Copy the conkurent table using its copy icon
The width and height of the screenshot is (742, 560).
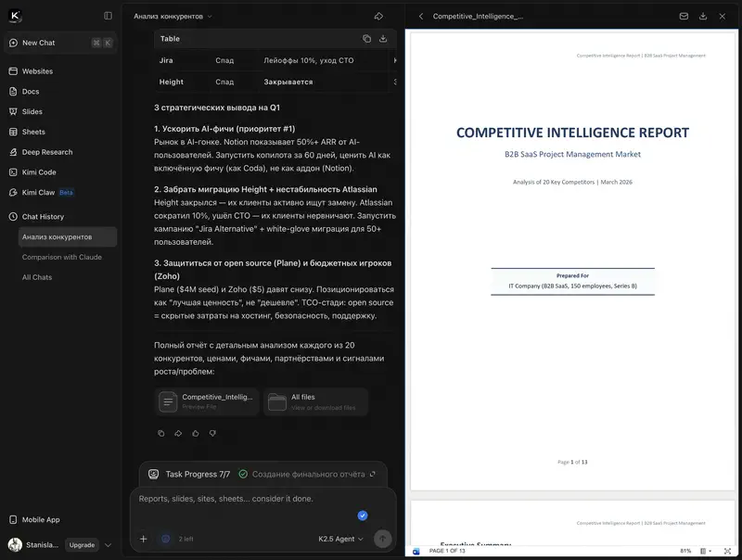coord(367,39)
